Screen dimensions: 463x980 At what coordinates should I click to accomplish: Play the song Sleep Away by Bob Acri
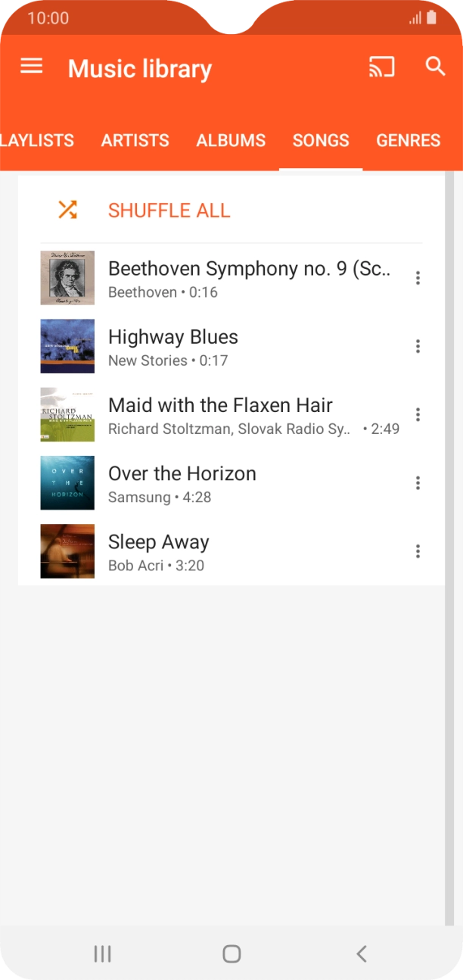click(227, 551)
